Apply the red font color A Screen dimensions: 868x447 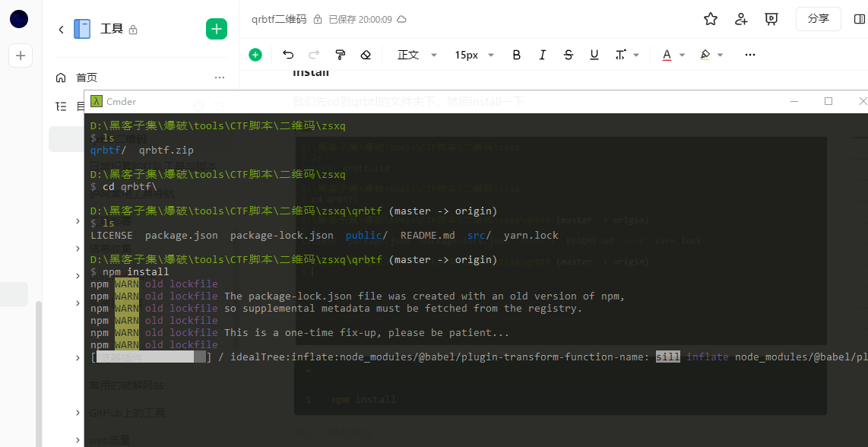(667, 55)
